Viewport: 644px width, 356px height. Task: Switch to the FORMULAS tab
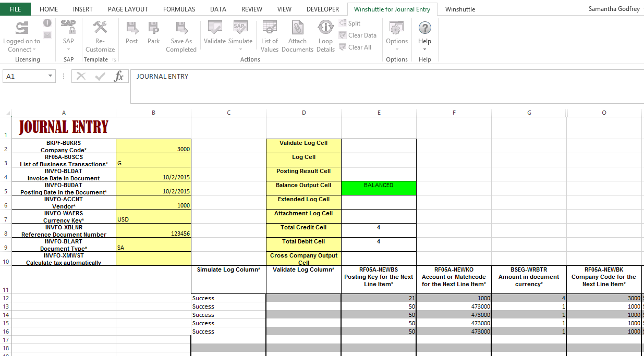(179, 9)
